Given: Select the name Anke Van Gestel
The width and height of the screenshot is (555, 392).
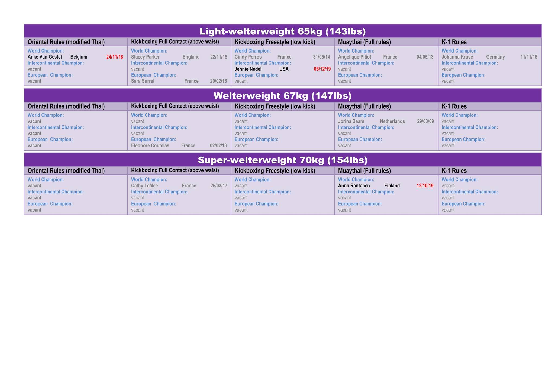Looking at the screenshot, I should point(45,57).
